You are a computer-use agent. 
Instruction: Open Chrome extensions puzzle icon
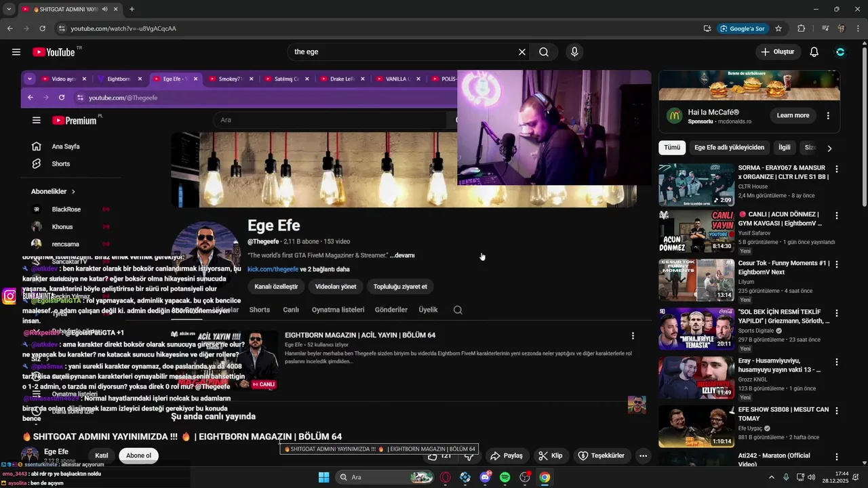[x=801, y=28]
